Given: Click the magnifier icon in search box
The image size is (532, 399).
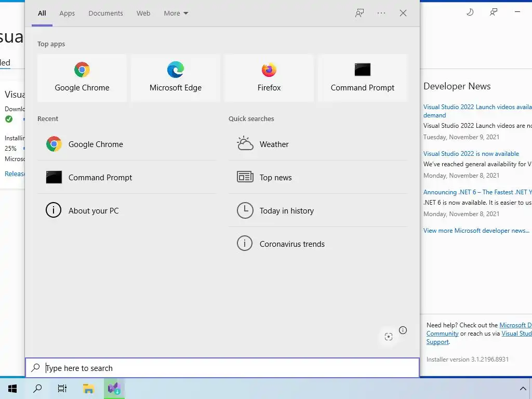Looking at the screenshot, I should point(36,368).
